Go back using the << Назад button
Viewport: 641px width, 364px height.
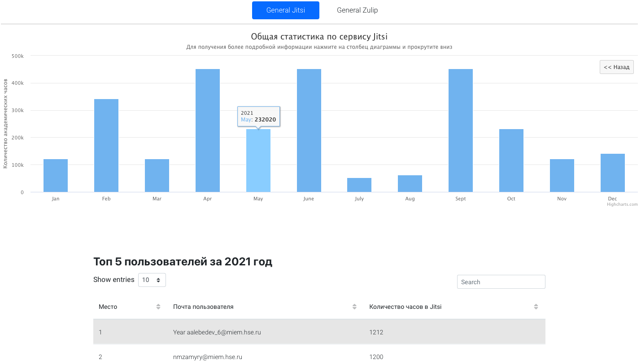pos(617,67)
